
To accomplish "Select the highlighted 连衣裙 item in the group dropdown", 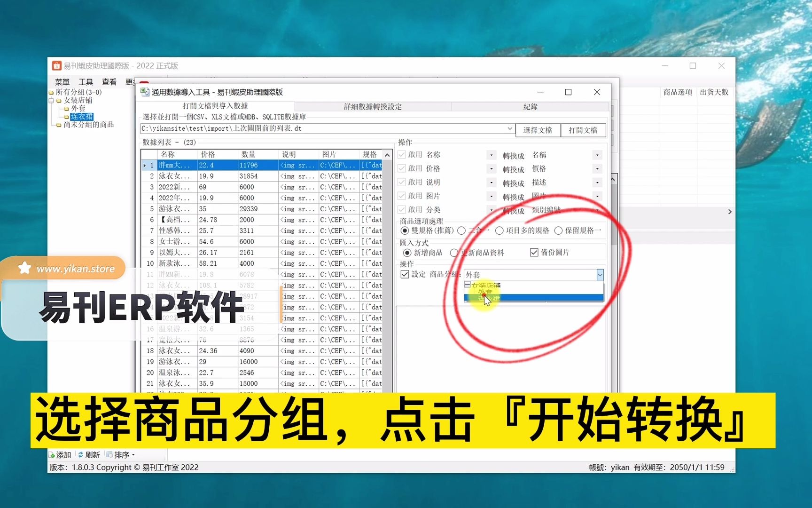I will pos(533,298).
